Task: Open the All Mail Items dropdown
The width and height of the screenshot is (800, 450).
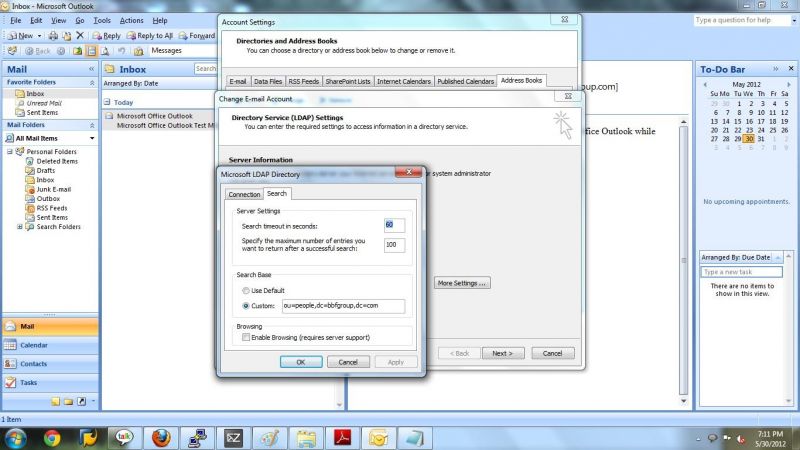Action: tap(92, 138)
